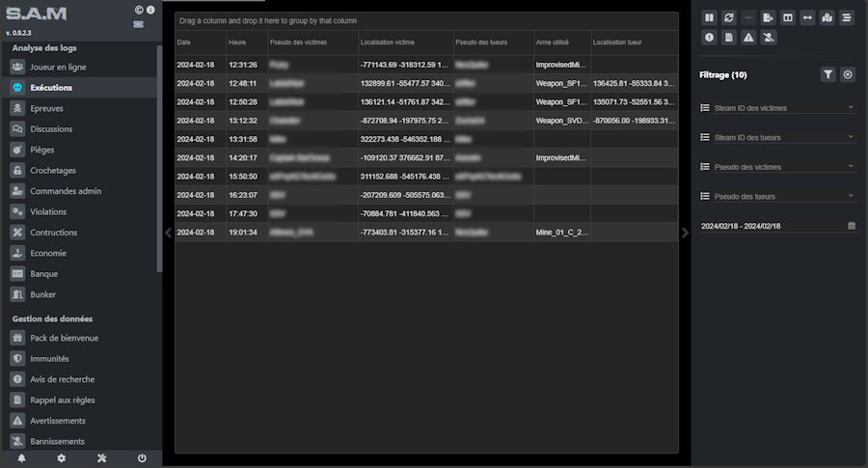The width and height of the screenshot is (868, 468).
Task: Click the pause button in the toolbar
Action: coord(710,17)
